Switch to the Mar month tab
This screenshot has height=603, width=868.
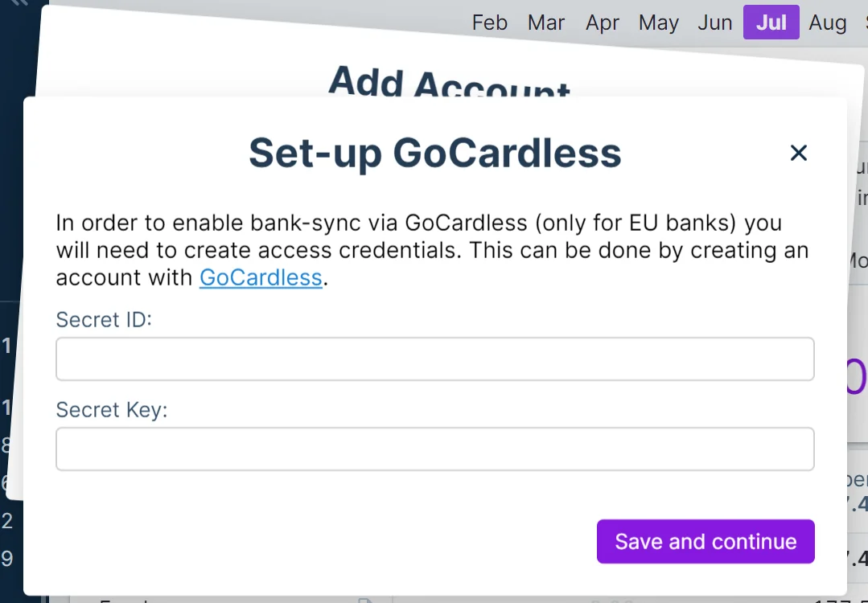pyautogui.click(x=546, y=23)
